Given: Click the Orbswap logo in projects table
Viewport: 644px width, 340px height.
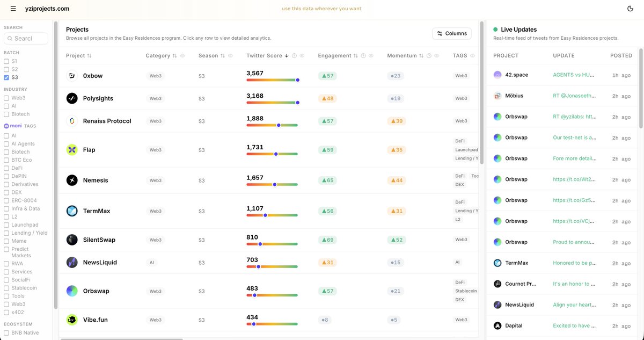Looking at the screenshot, I should 72,291.
